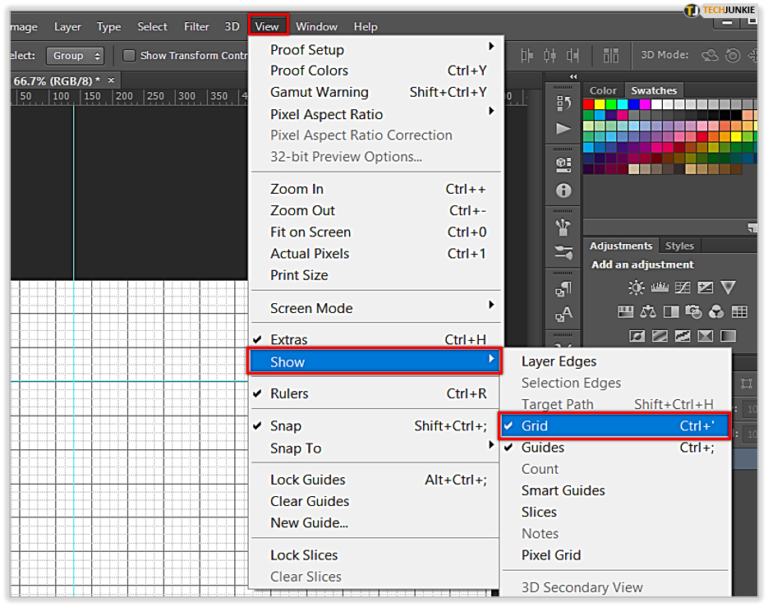Pick the red swatch in Swatches panel

click(589, 104)
